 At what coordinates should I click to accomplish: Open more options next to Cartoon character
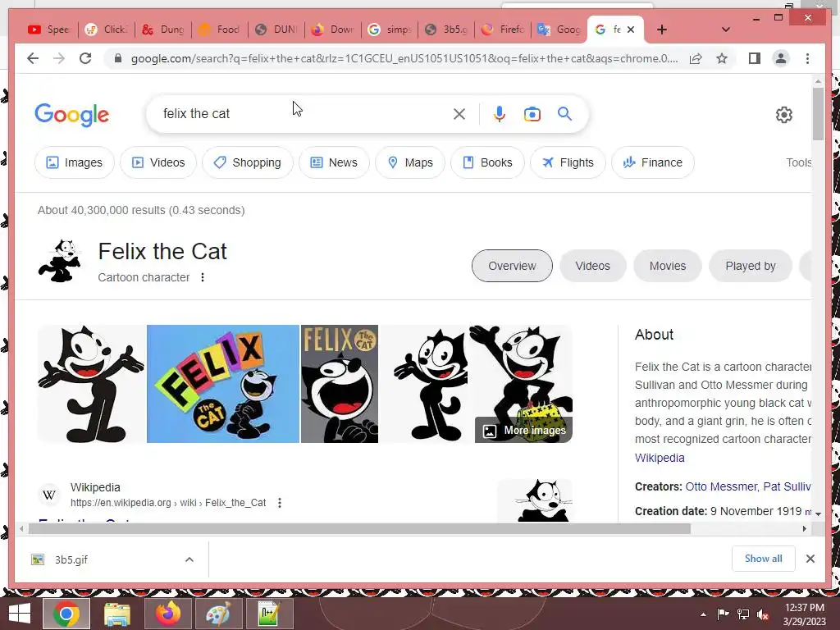tap(203, 277)
